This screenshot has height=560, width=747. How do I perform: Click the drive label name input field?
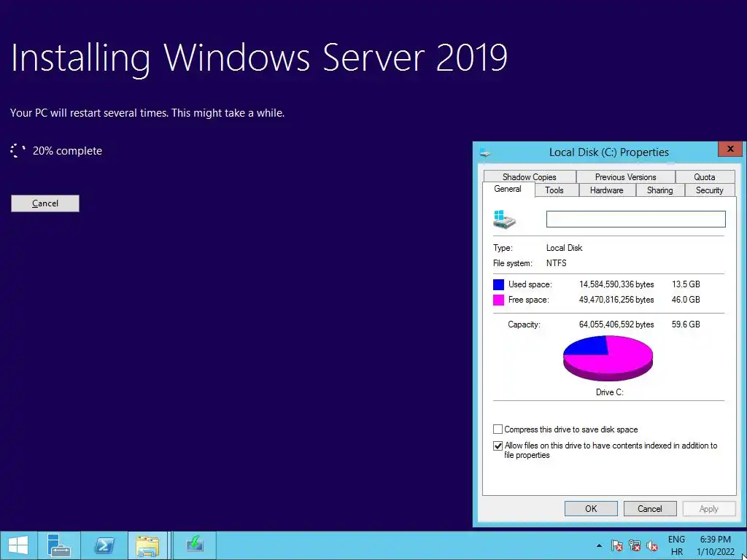(635, 219)
